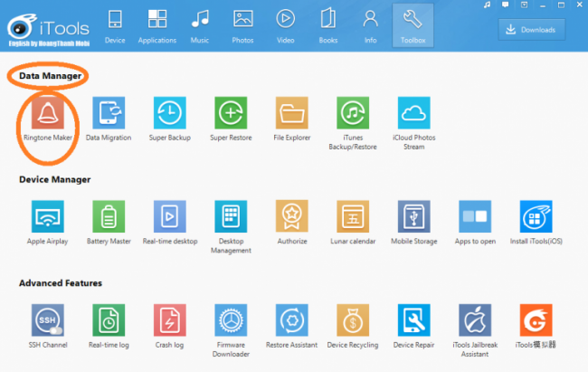Viewport: 588px width, 372px height.
Task: Launch Firmware Downloader
Action: [231, 320]
